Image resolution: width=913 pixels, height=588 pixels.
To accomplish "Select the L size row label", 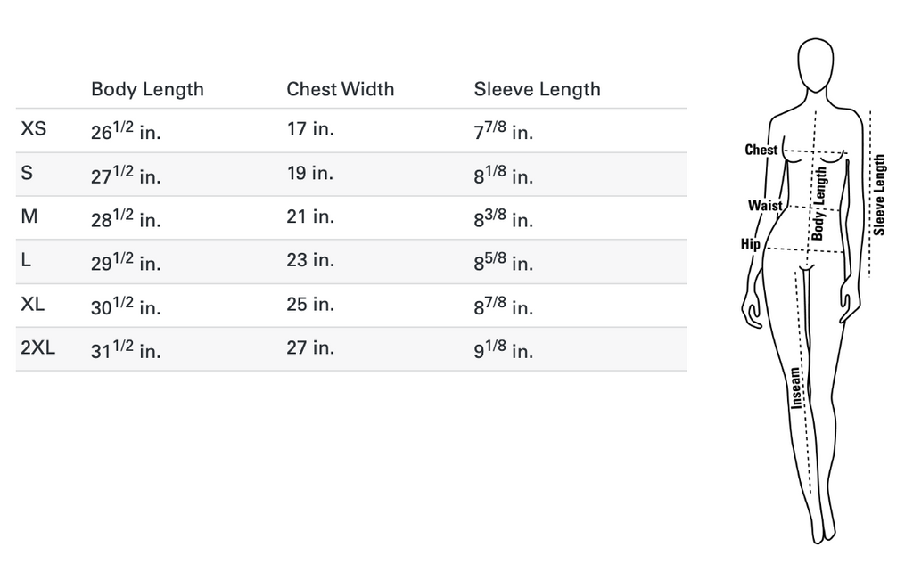I will (26, 260).
